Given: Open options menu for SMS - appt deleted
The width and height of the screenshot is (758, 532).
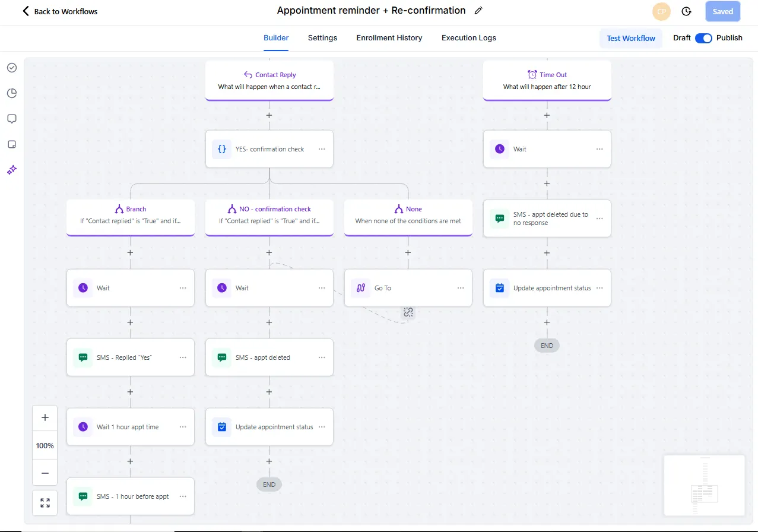Looking at the screenshot, I should pyautogui.click(x=322, y=357).
